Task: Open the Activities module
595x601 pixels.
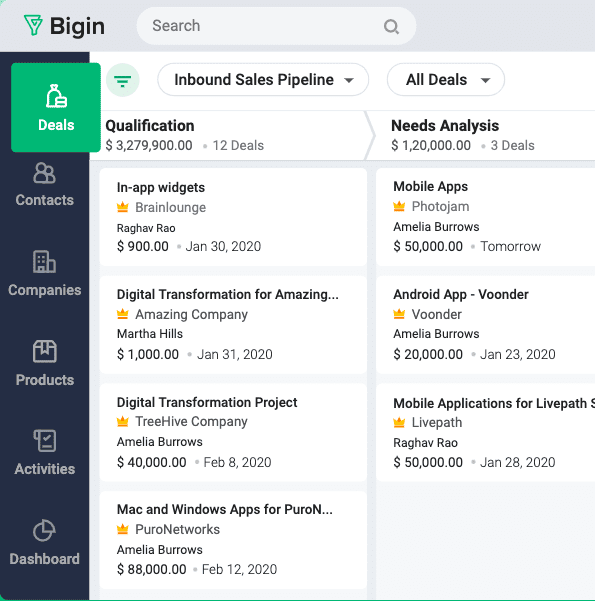Action: [x=44, y=453]
